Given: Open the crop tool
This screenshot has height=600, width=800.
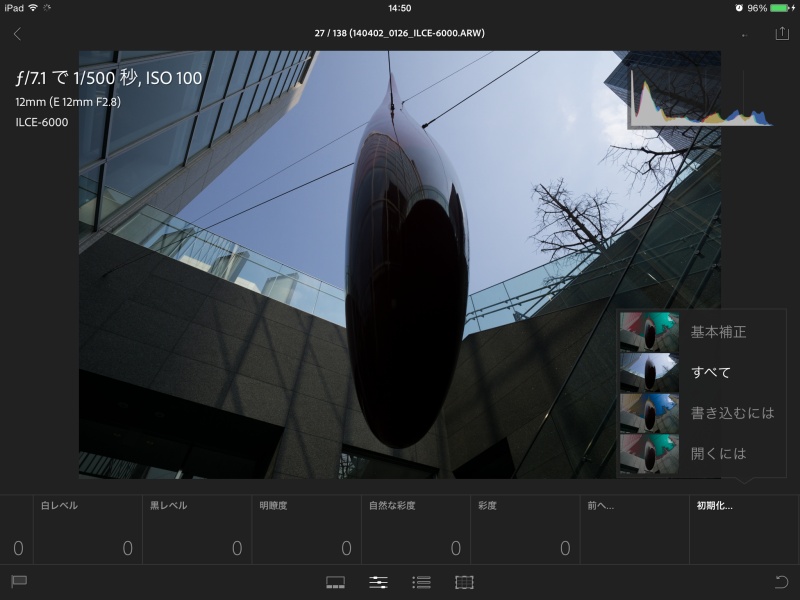Looking at the screenshot, I should pyautogui.click(x=464, y=580).
